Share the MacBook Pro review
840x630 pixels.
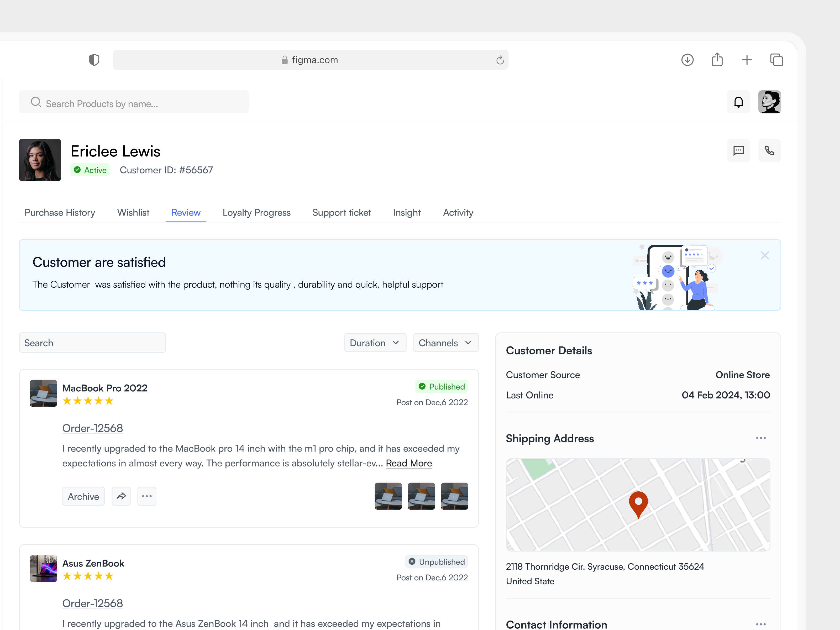point(121,496)
